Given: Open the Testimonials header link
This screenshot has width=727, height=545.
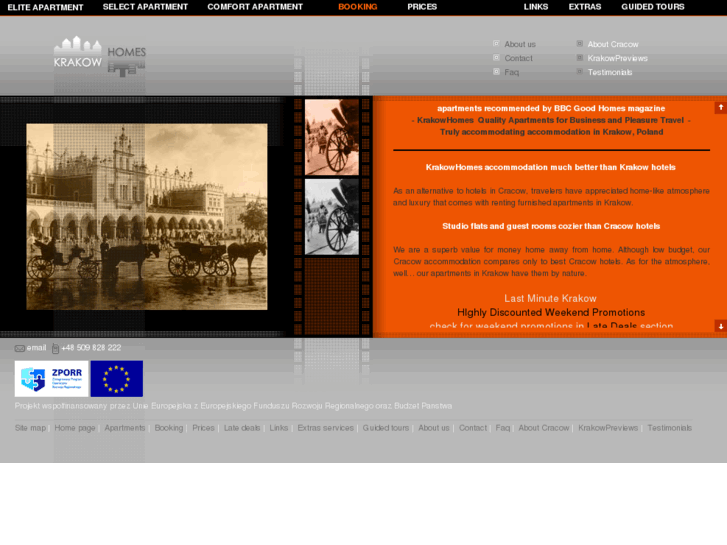Looking at the screenshot, I should (x=610, y=72).
